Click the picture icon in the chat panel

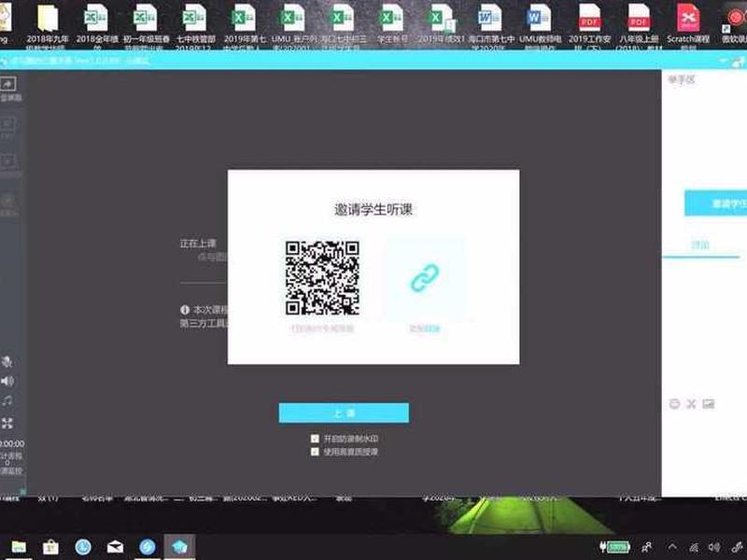[x=709, y=404]
